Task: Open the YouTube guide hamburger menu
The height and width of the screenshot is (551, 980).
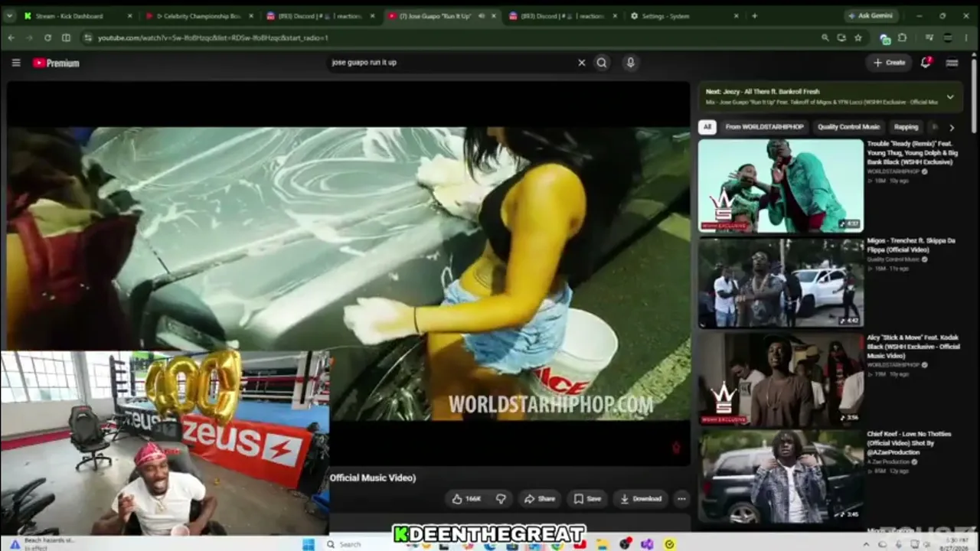Action: click(x=15, y=63)
